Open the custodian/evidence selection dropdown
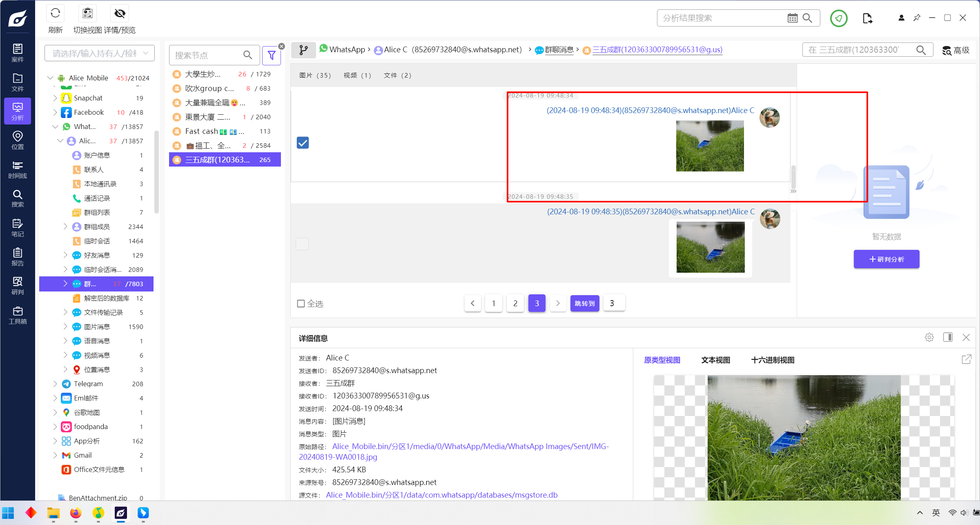 [100, 53]
